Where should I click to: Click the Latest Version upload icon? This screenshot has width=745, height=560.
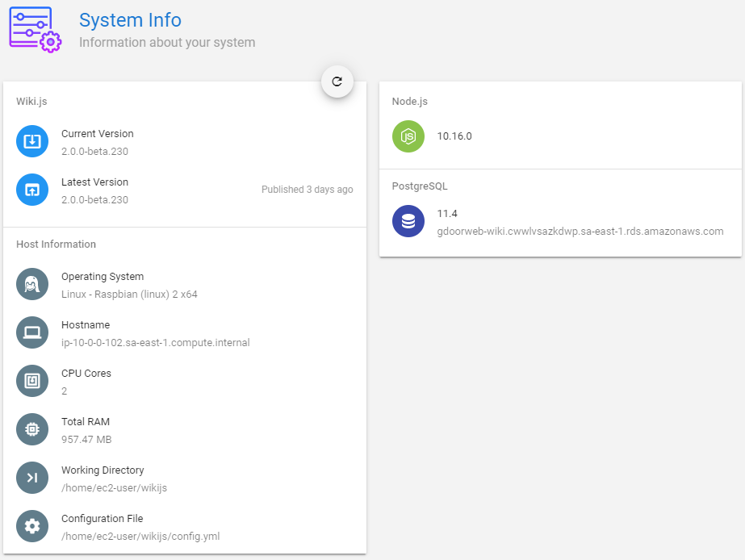point(32,190)
